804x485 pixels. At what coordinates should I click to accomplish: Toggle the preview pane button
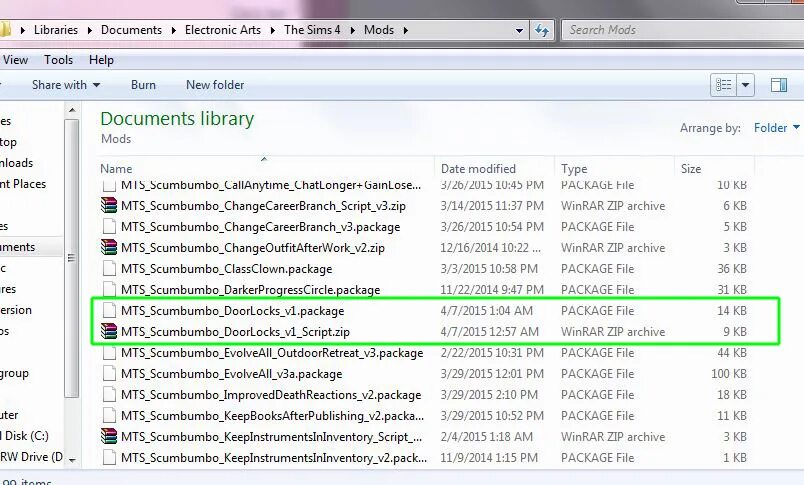(x=779, y=85)
